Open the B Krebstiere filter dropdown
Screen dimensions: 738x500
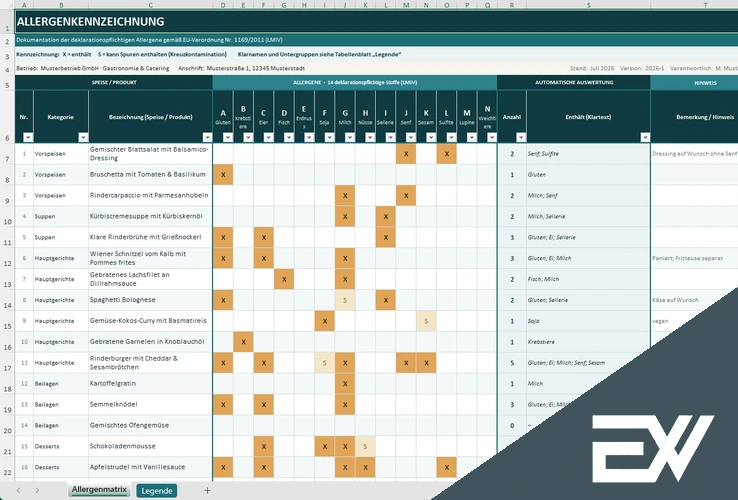coord(248,137)
